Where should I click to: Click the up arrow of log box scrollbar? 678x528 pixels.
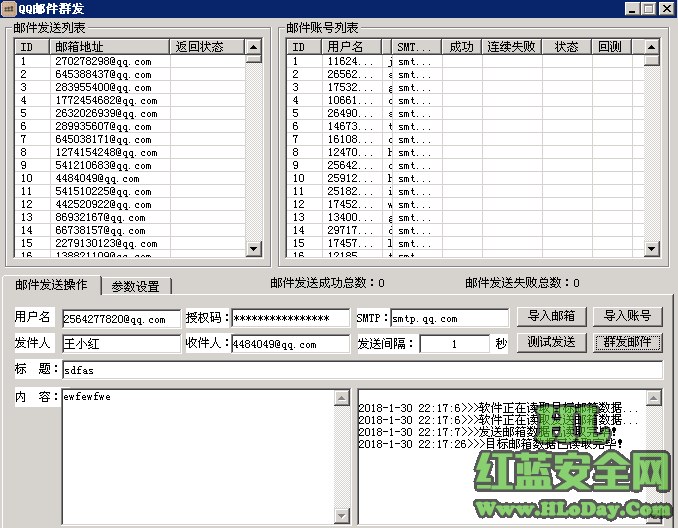pos(654,397)
